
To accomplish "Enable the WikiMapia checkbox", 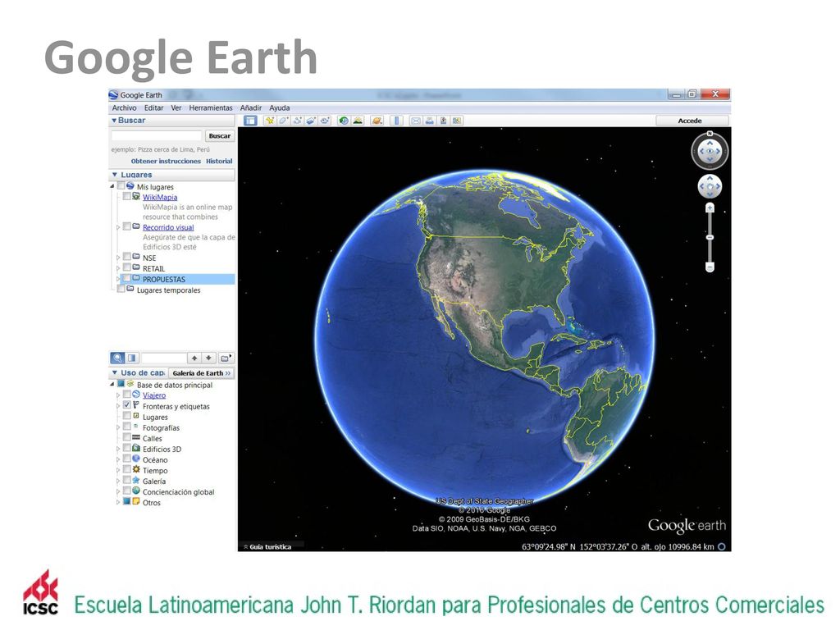I will pos(127,197).
